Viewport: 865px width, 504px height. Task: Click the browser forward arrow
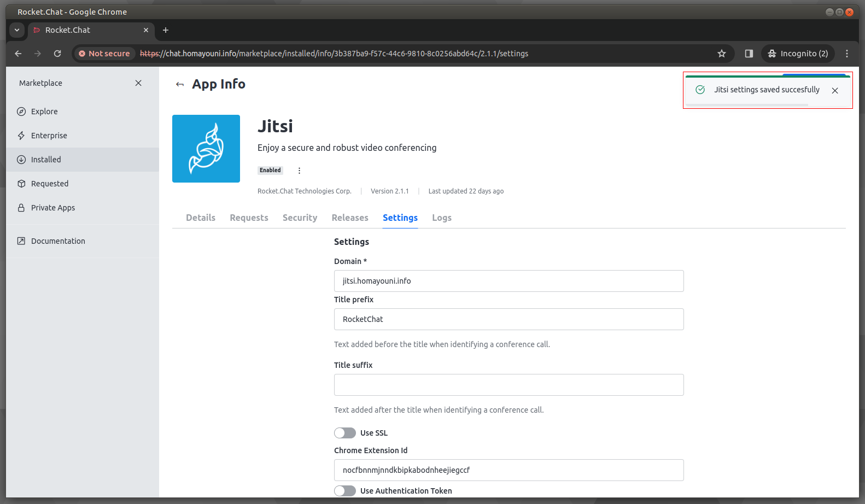point(38,54)
